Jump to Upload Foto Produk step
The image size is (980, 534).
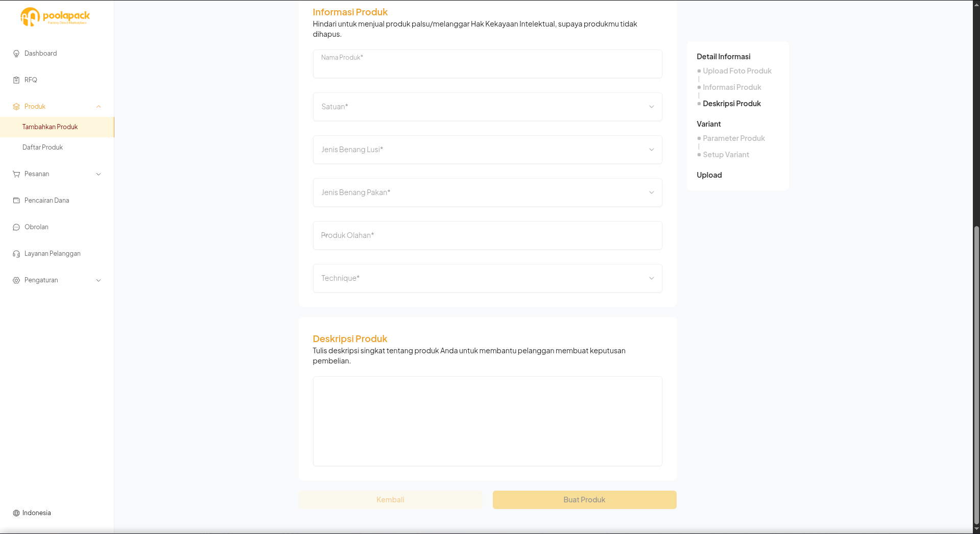coord(736,71)
